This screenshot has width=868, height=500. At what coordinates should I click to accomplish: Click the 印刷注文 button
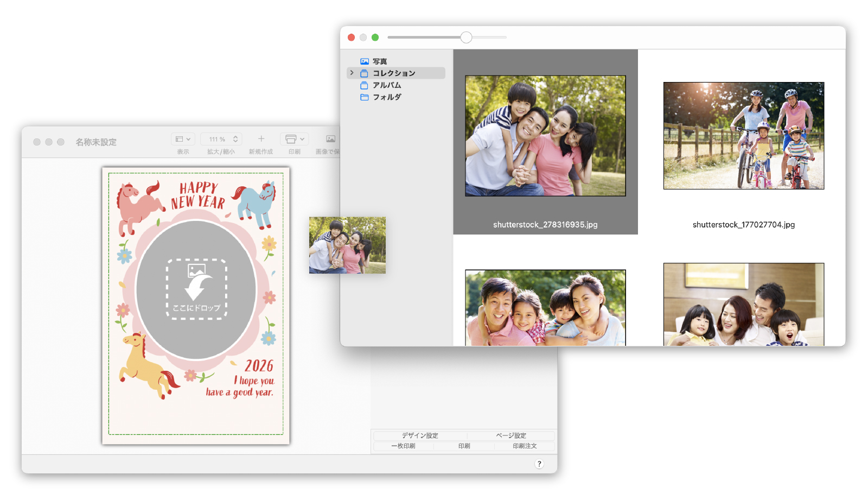pos(525,446)
